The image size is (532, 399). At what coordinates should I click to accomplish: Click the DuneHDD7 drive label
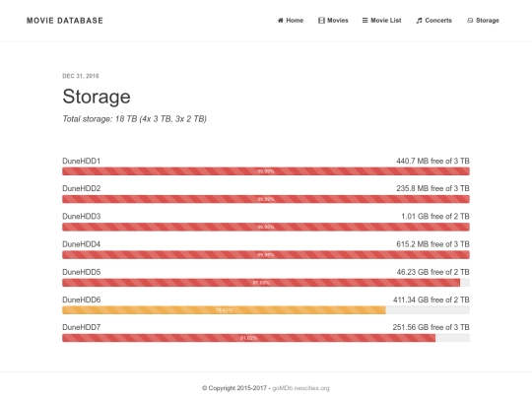[x=82, y=327]
